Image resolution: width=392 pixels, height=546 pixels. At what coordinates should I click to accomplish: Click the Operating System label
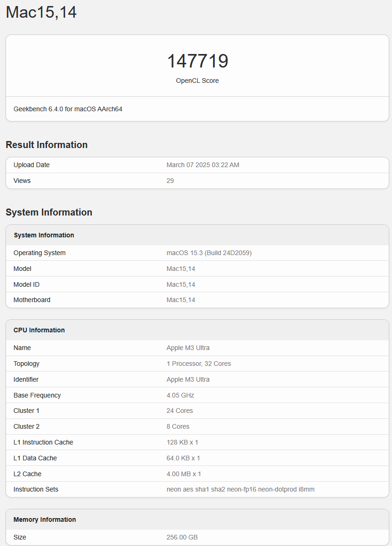[x=40, y=253]
